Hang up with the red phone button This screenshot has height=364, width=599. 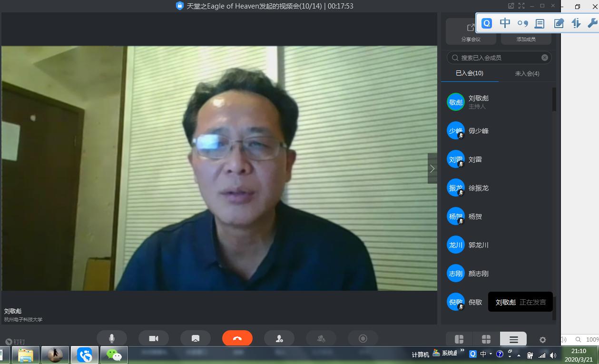coord(237,338)
